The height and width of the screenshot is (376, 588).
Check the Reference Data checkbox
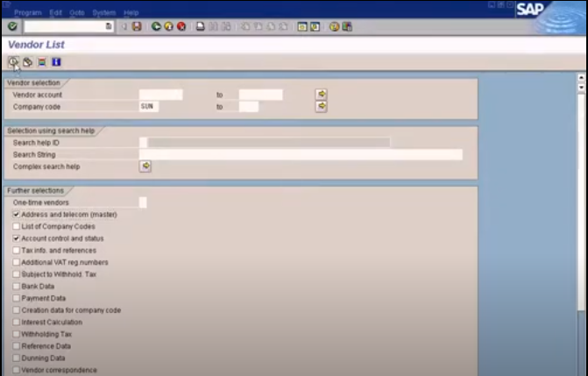(16, 346)
